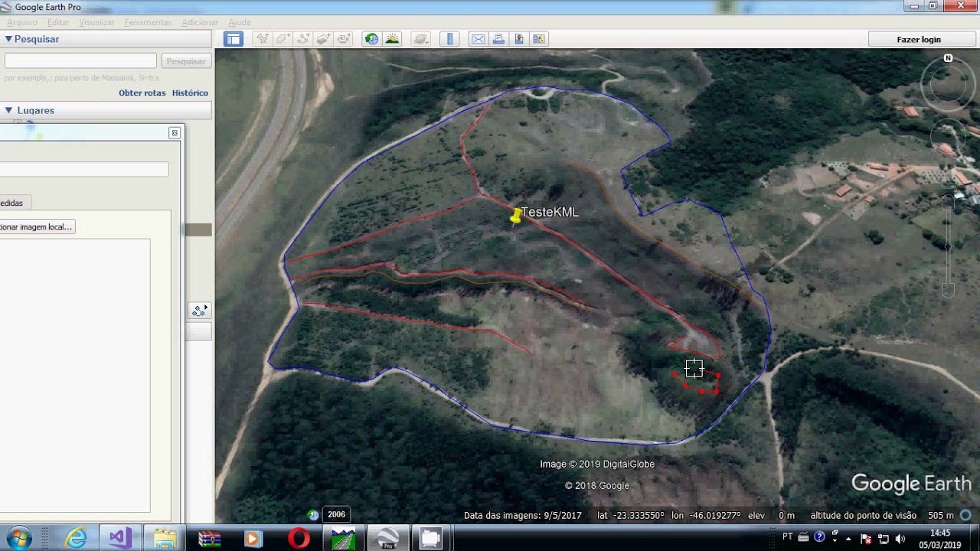This screenshot has width=980, height=551.
Task: Select the Add Image Overlay tool
Action: point(324,39)
